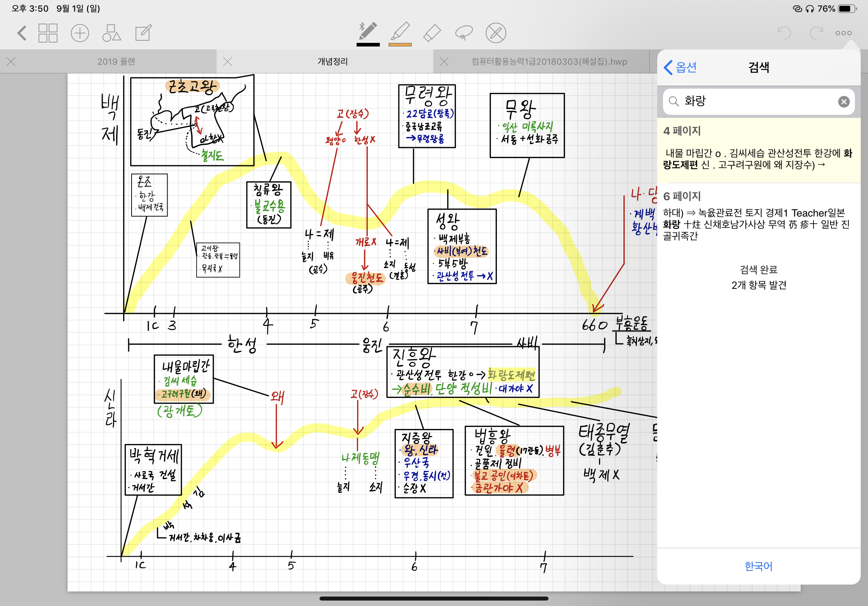Open the shapes insertion tool
Screen dimensions: 868x606
point(112,33)
